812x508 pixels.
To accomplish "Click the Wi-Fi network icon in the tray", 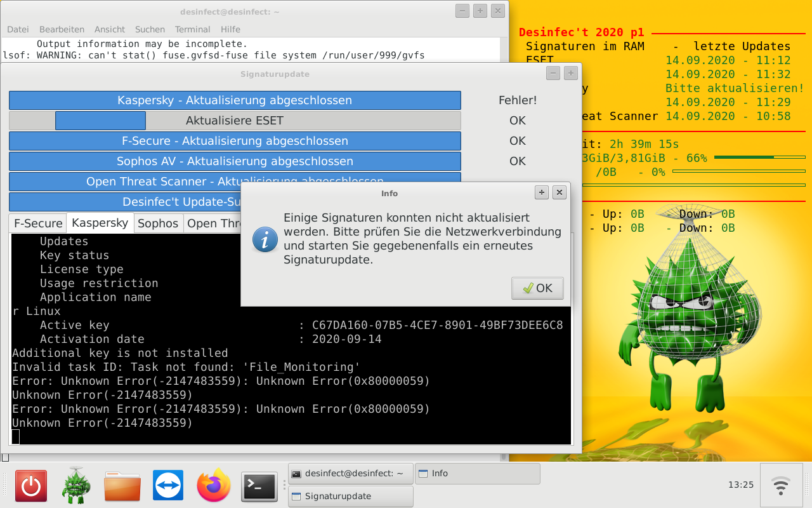I will pos(780,486).
